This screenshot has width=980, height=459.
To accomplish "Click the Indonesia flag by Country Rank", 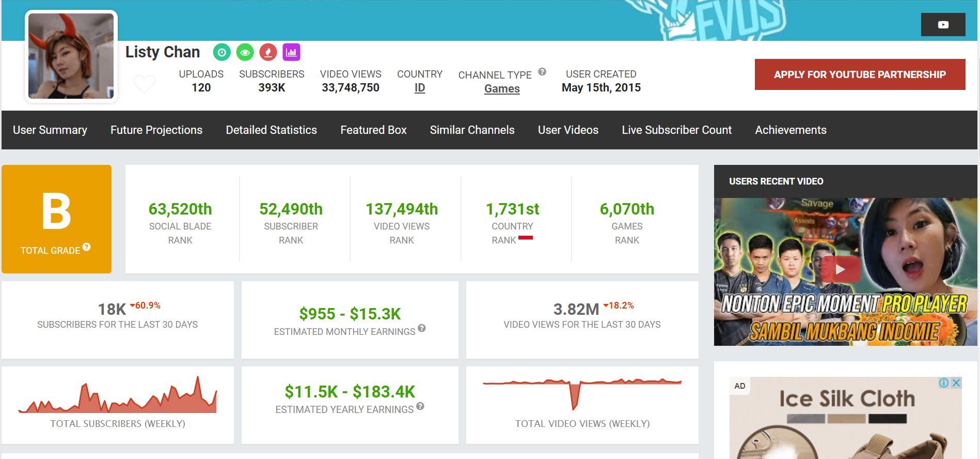I will tap(526, 238).
